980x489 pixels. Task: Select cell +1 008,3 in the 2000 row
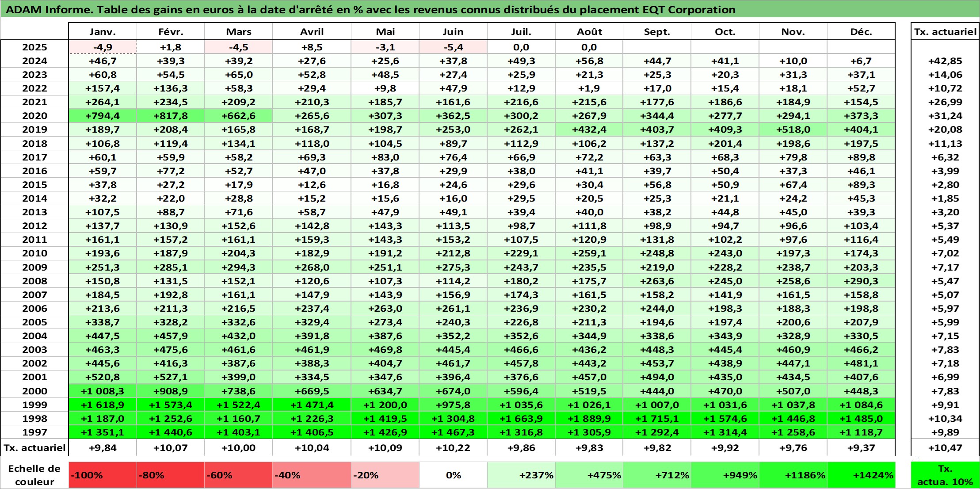point(103,391)
